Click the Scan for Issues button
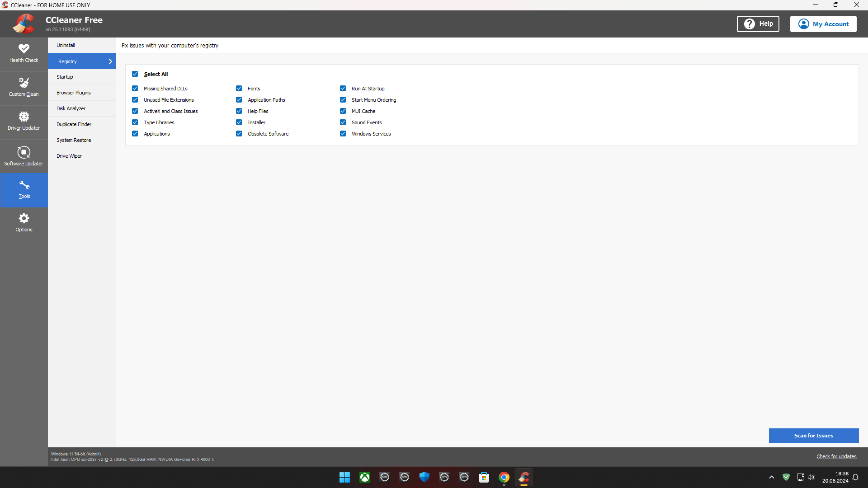This screenshot has width=868, height=488. (814, 436)
